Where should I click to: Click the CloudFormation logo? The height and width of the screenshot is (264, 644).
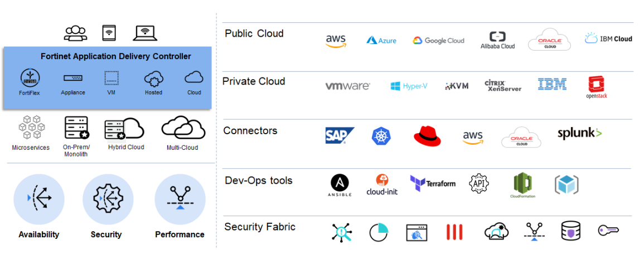pos(523,185)
